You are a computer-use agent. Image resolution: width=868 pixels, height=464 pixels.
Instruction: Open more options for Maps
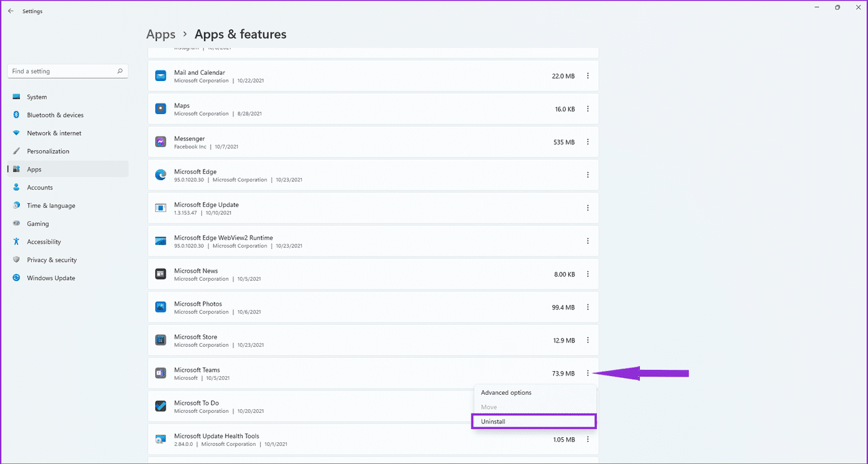tap(588, 109)
